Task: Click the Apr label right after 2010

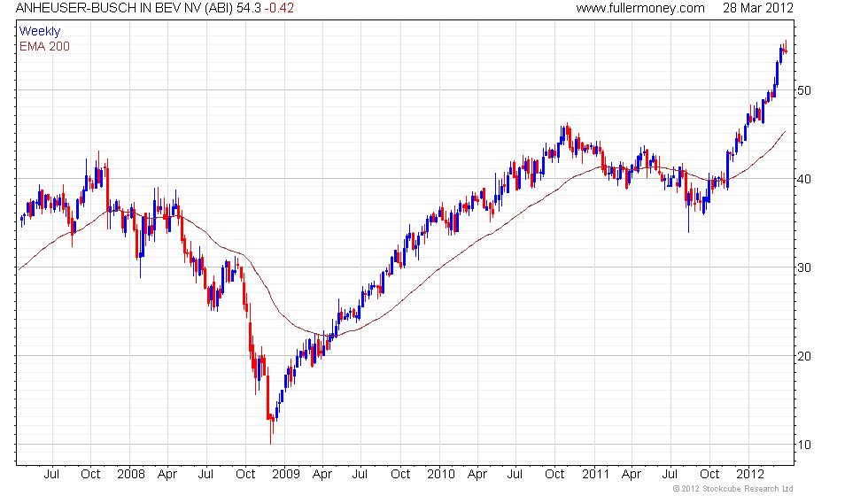Action: tap(477, 475)
